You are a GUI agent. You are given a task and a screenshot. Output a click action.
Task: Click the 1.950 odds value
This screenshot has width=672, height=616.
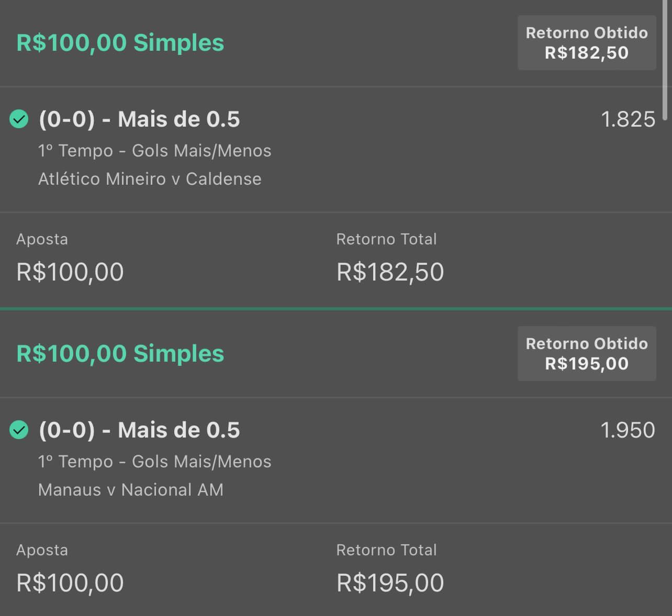tap(628, 430)
